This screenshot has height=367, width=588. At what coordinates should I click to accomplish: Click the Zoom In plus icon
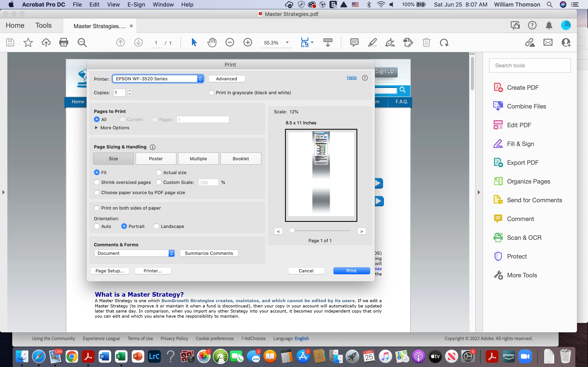(248, 43)
